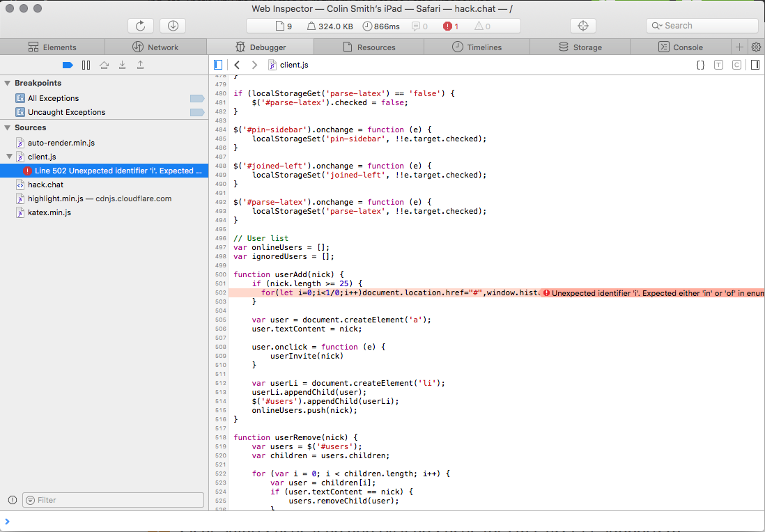Select the All Exceptions breakpoint row

pos(104,98)
